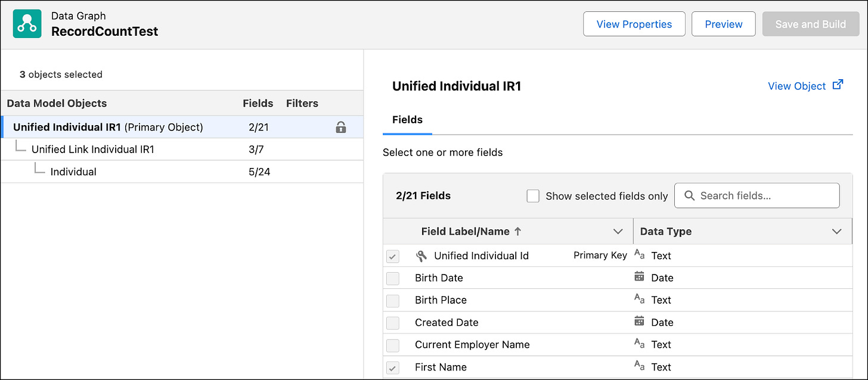Select the Current Employer Name checkbox
Viewport: 868px width, 380px height.
point(393,345)
